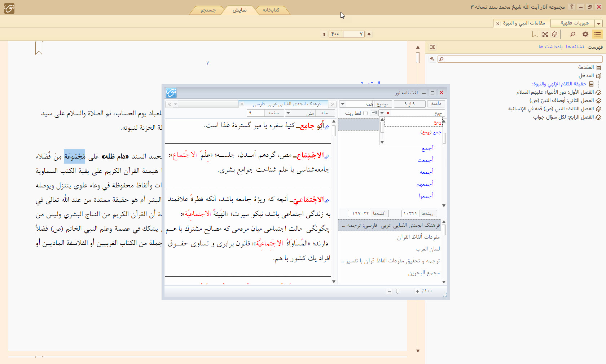Open the on-screen keyboard in dictionary window
The height and width of the screenshot is (364, 606).
click(374, 113)
